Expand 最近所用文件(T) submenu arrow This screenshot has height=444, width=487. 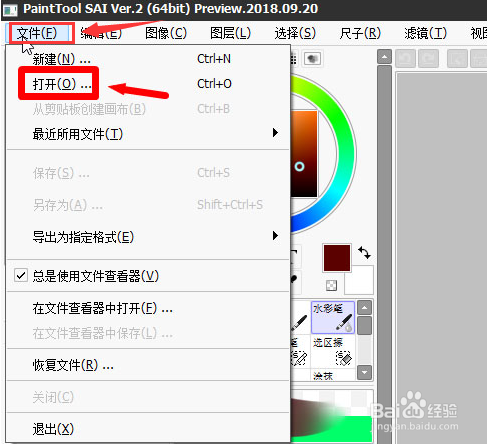point(275,133)
